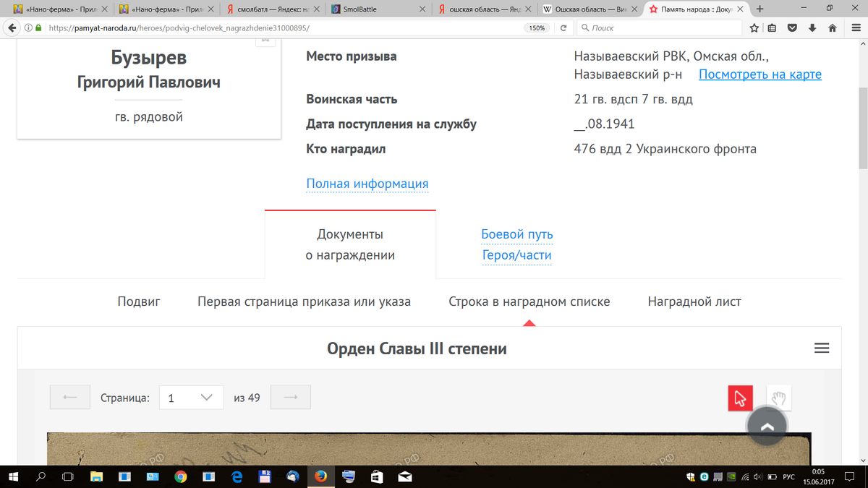This screenshot has width=868, height=488.
Task: Bookmark this page with the star icon
Action: tap(754, 28)
